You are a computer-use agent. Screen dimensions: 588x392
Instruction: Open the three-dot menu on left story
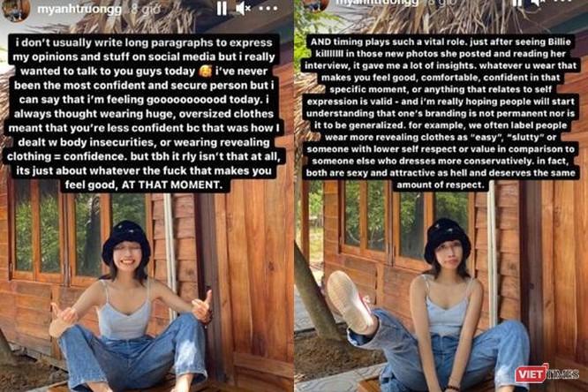(x=268, y=8)
